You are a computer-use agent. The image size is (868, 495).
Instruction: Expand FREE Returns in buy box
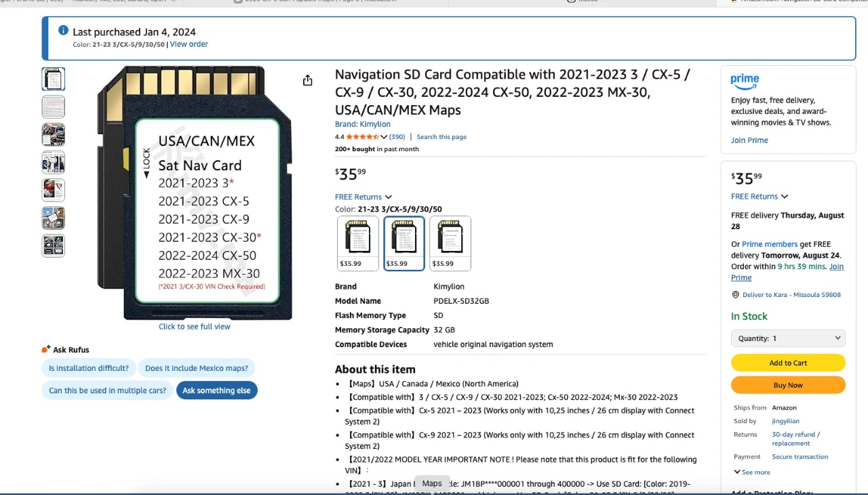point(759,196)
